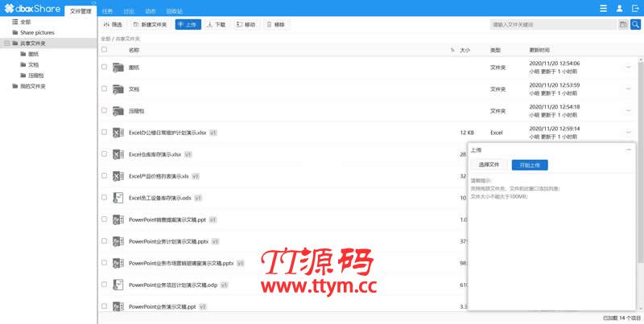Sort by the 名称 column header

(134, 50)
